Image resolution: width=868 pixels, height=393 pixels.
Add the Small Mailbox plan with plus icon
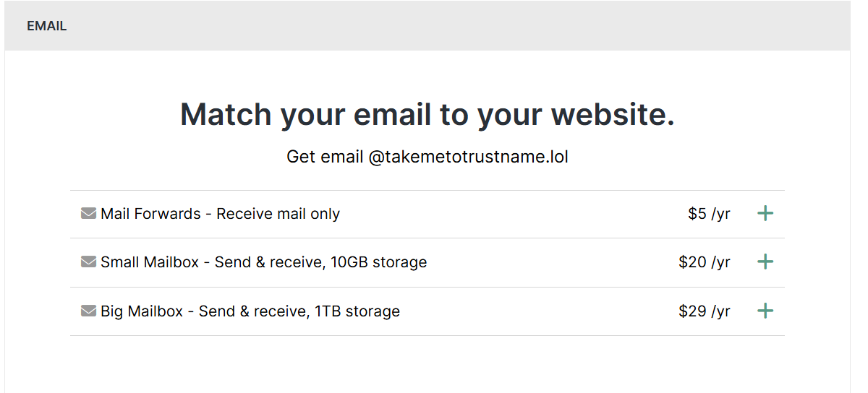point(765,262)
